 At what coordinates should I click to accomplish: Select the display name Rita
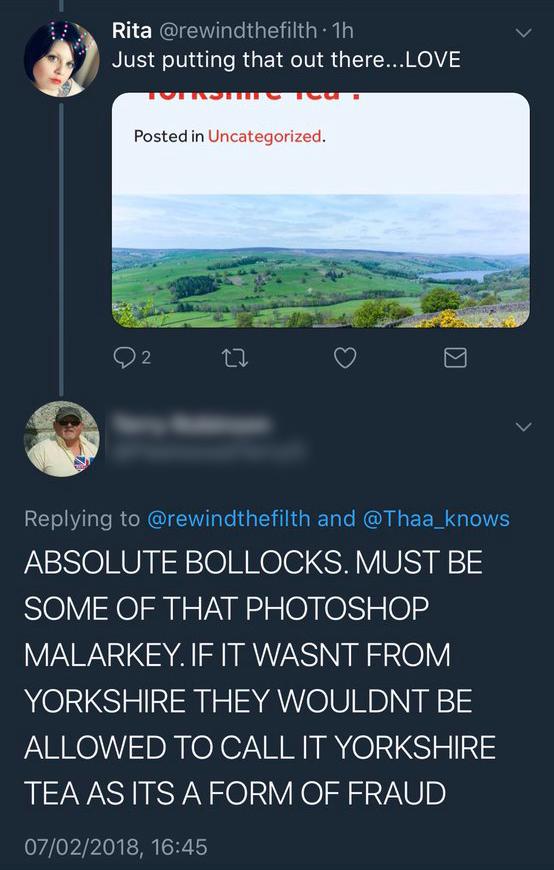tap(132, 31)
